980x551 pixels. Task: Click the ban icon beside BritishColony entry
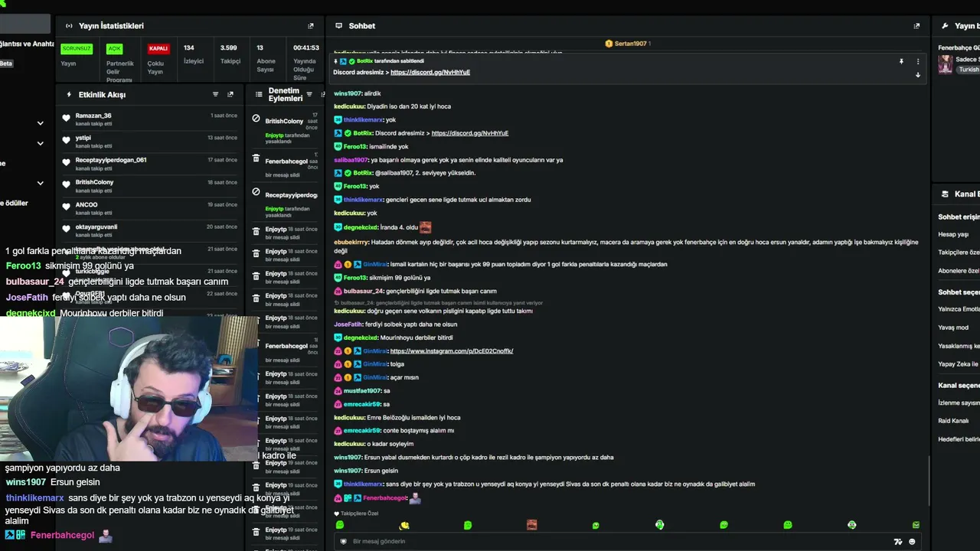point(256,119)
